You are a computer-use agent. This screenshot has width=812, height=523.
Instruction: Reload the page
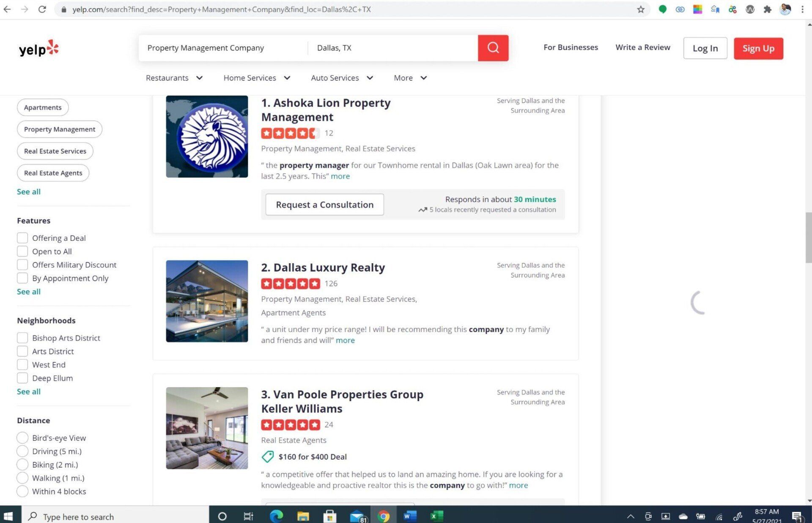coord(42,9)
